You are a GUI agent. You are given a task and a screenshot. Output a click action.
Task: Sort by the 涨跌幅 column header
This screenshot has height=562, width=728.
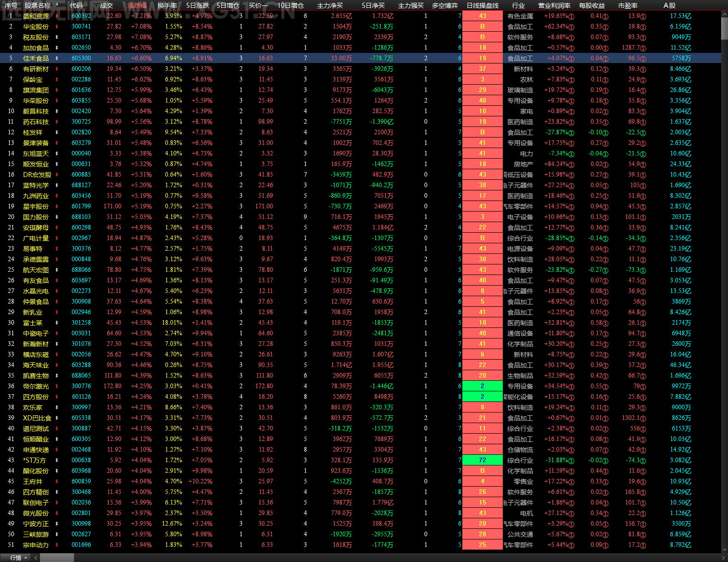click(x=137, y=6)
